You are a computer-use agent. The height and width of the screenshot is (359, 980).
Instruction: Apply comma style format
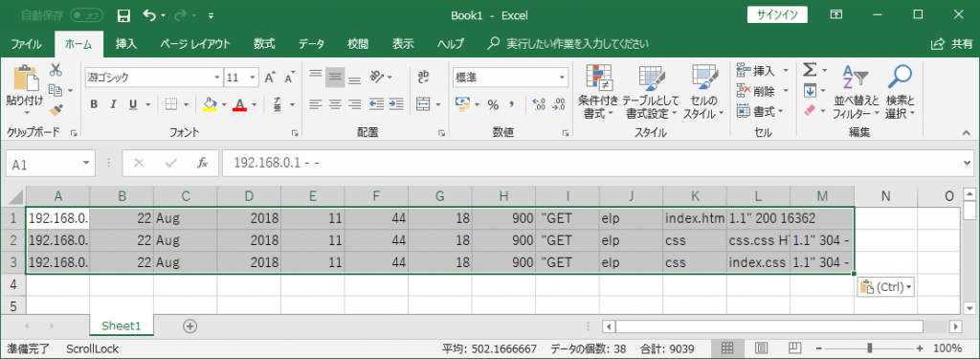[x=511, y=104]
